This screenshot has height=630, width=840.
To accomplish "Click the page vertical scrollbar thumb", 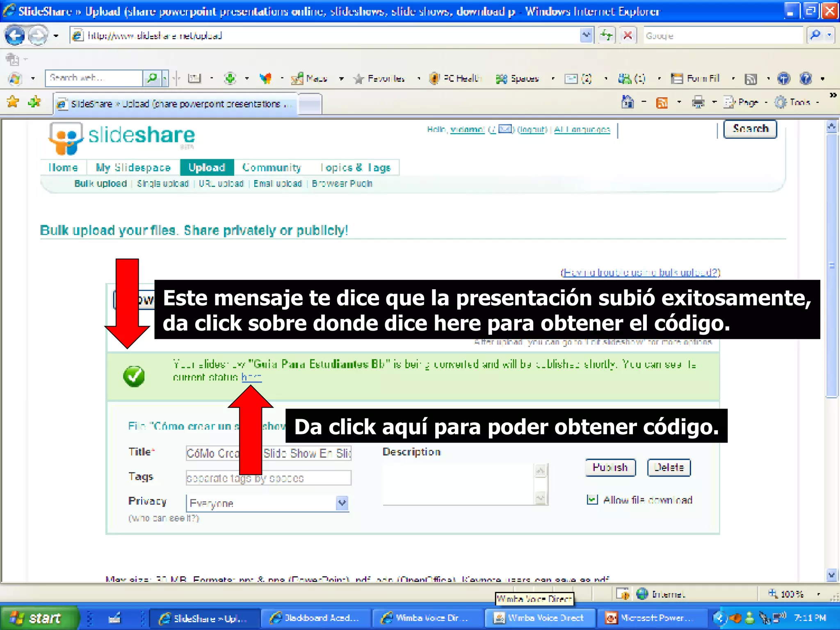I will (832, 265).
